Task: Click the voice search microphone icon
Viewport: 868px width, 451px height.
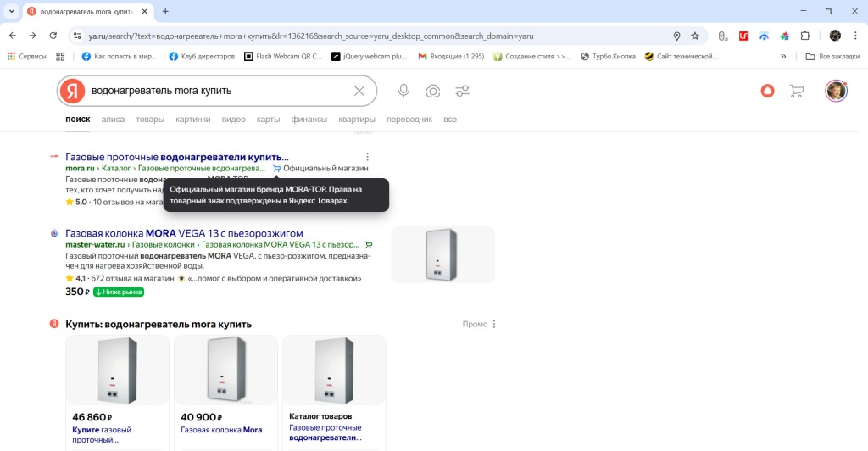Action: coord(403,91)
